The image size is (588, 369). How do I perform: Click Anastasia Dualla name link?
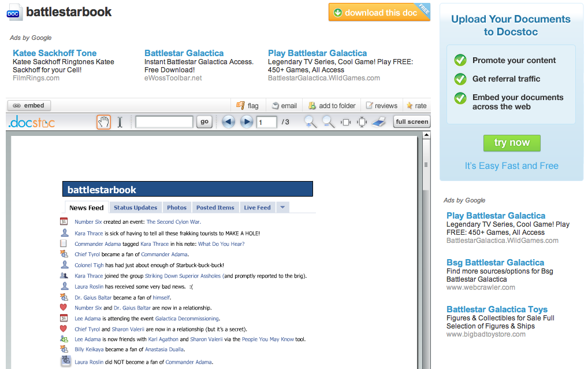point(164,349)
